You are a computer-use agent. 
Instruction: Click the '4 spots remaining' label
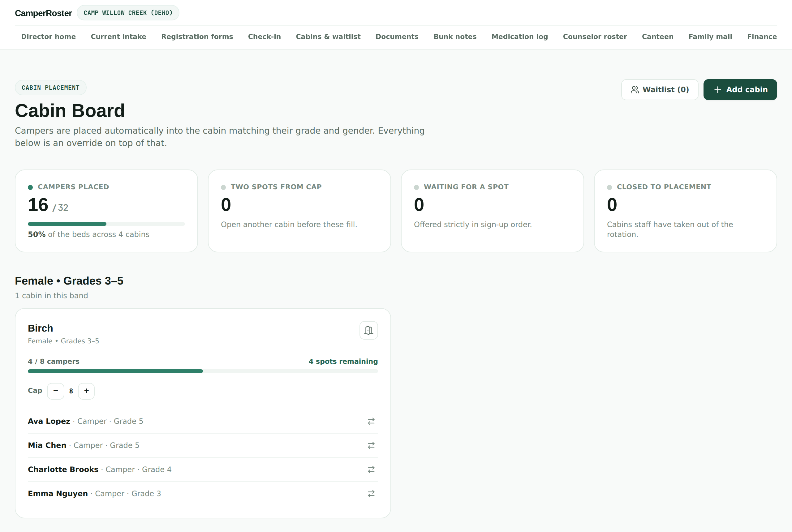pos(343,361)
